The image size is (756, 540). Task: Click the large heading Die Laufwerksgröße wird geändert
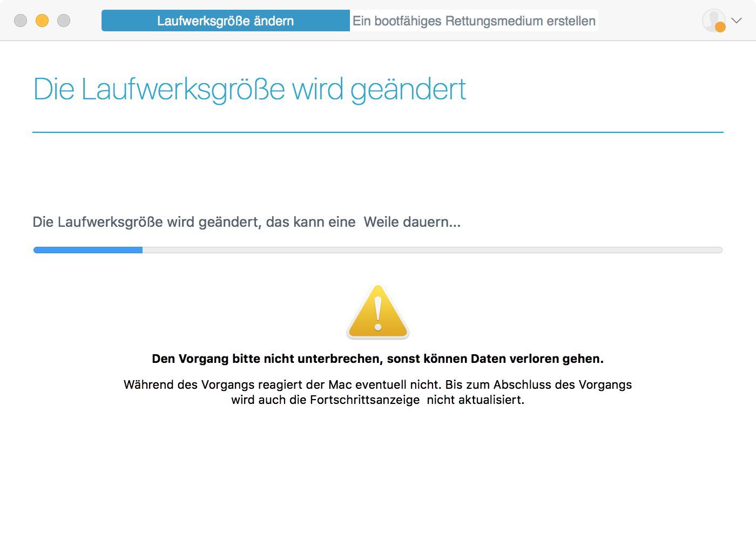coord(249,89)
